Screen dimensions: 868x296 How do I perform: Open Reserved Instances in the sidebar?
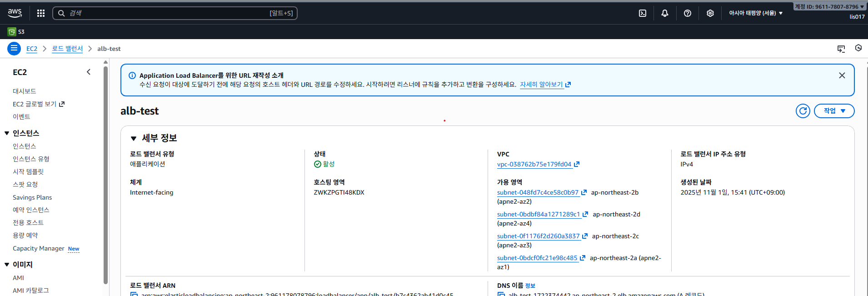31,210
